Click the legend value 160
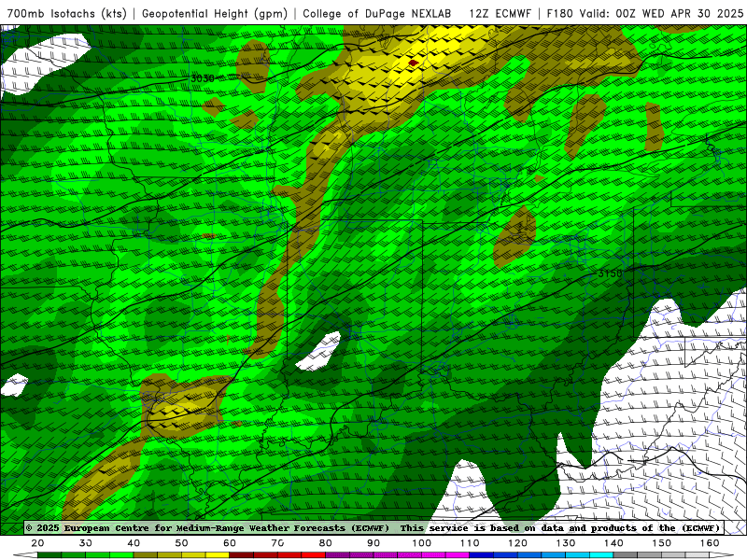The width and height of the screenshot is (747, 560). [x=710, y=543]
